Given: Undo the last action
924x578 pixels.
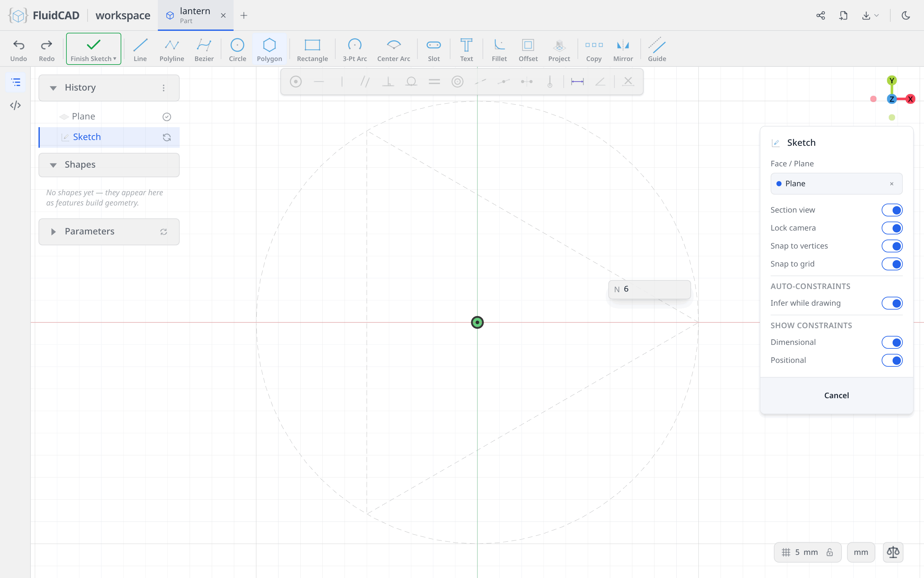Looking at the screenshot, I should [19, 50].
